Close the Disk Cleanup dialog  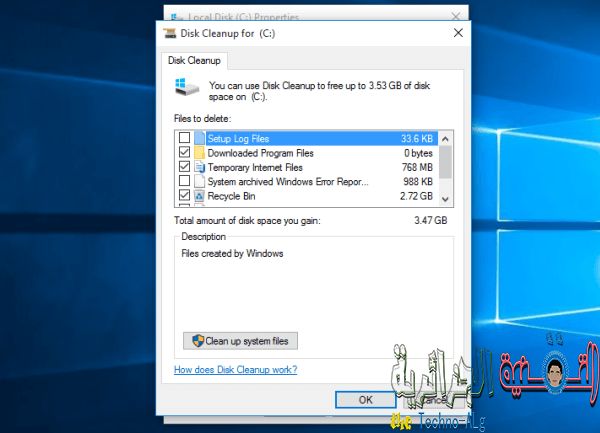pyautogui.click(x=458, y=33)
